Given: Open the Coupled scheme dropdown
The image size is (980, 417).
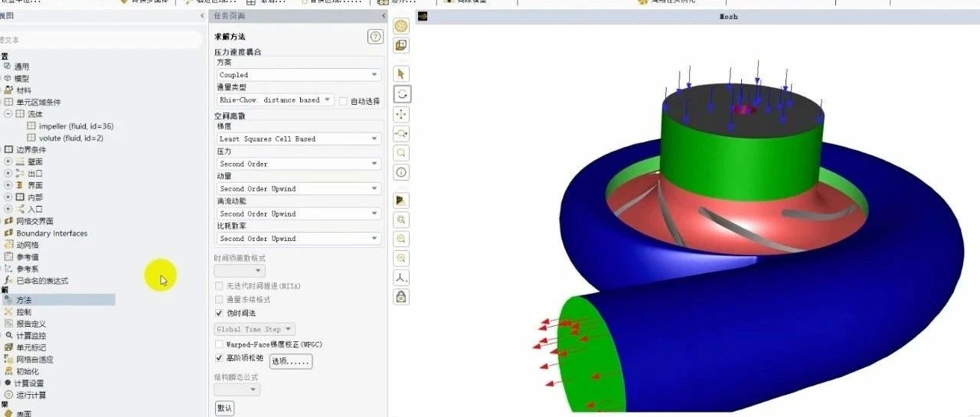Looking at the screenshot, I should tap(299, 75).
